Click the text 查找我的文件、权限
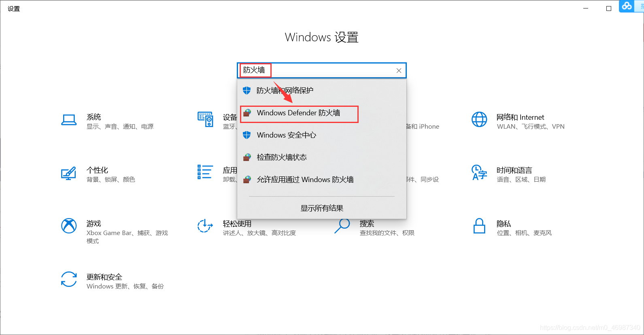 coord(387,233)
